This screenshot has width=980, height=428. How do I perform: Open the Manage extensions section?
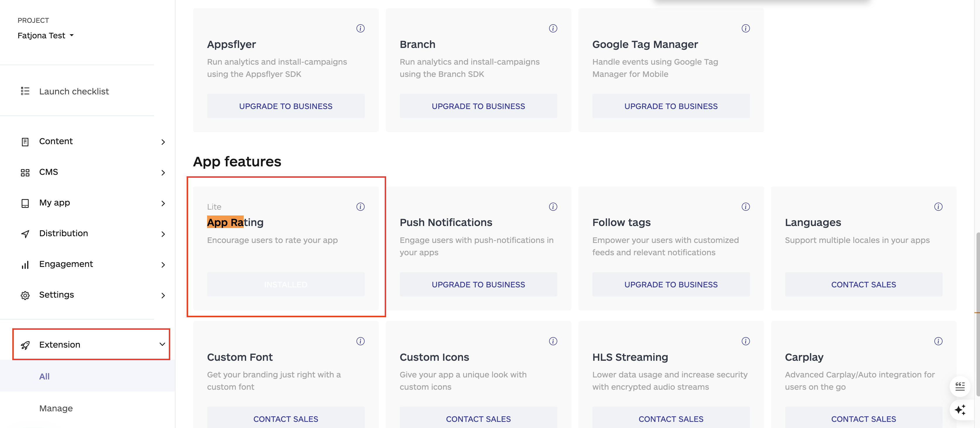coord(56,408)
